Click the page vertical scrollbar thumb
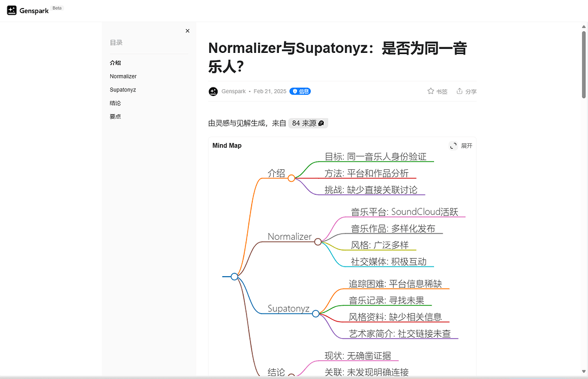This screenshot has height=379, width=588. coord(584,65)
